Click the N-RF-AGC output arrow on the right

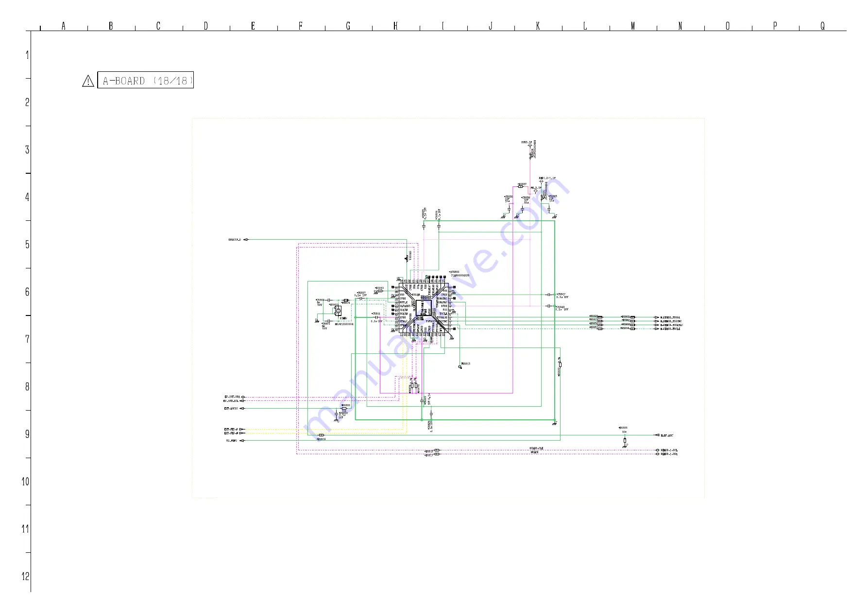pyautogui.click(x=657, y=435)
